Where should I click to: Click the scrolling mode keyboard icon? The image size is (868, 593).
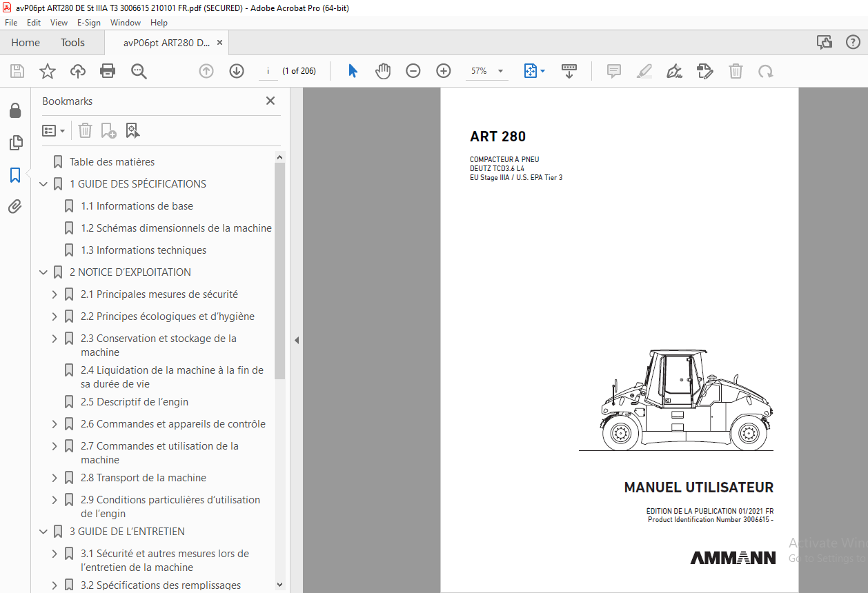569,71
